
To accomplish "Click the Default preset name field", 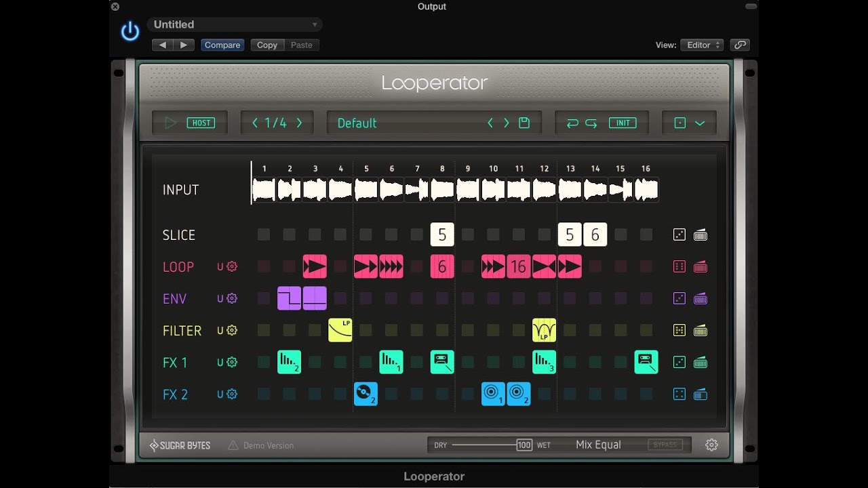I will click(x=357, y=123).
